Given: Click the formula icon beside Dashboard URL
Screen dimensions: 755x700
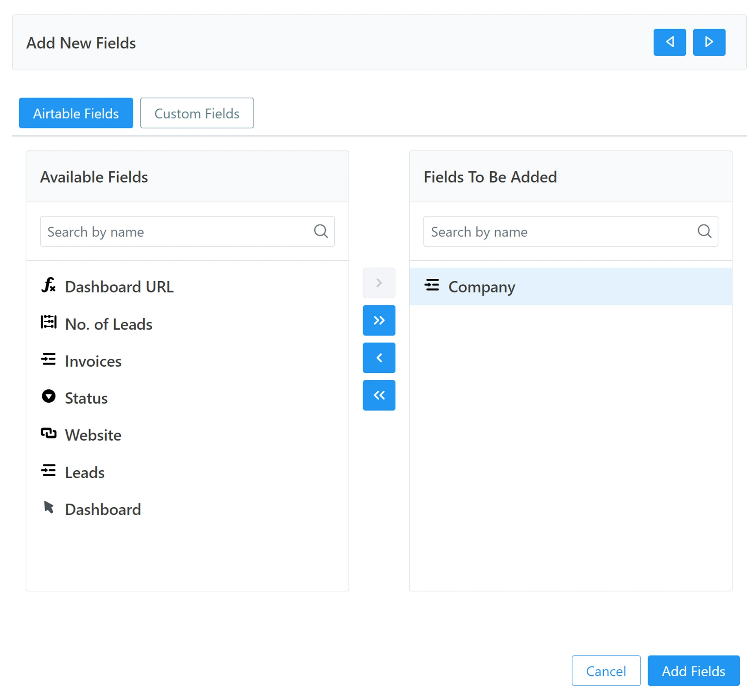Looking at the screenshot, I should point(48,285).
